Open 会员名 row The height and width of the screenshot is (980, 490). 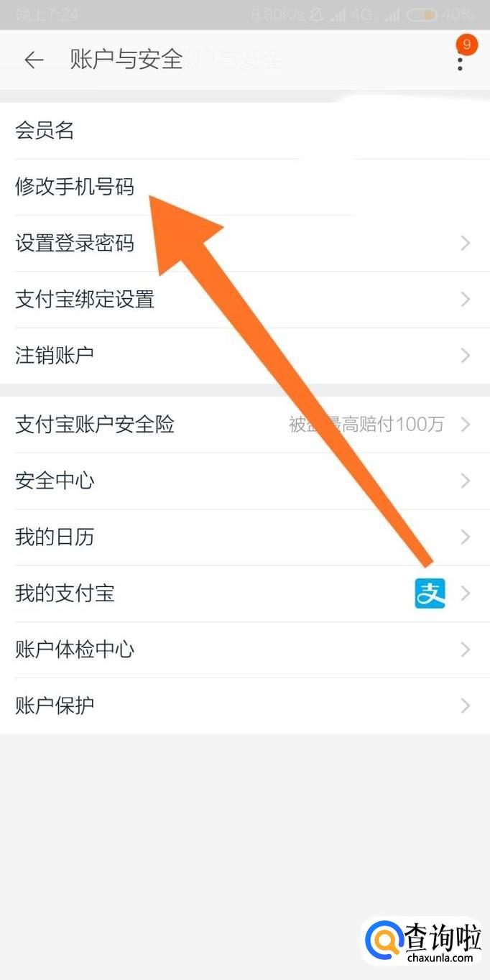coord(245,131)
